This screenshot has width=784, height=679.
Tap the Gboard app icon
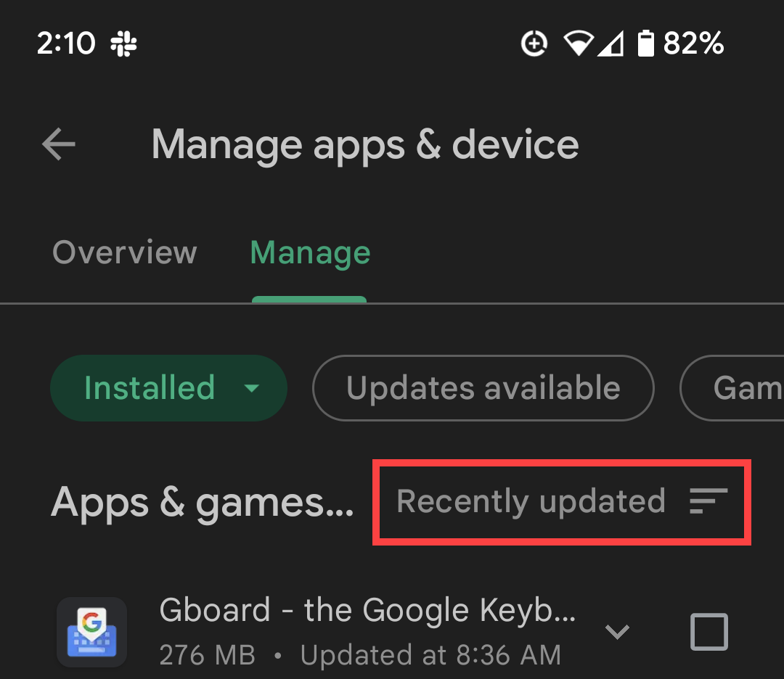click(91, 632)
